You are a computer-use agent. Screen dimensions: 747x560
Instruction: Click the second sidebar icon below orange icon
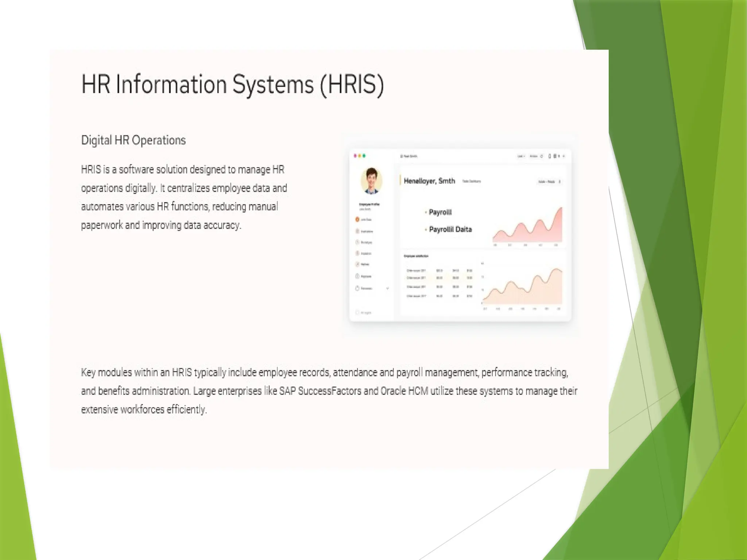point(357,231)
